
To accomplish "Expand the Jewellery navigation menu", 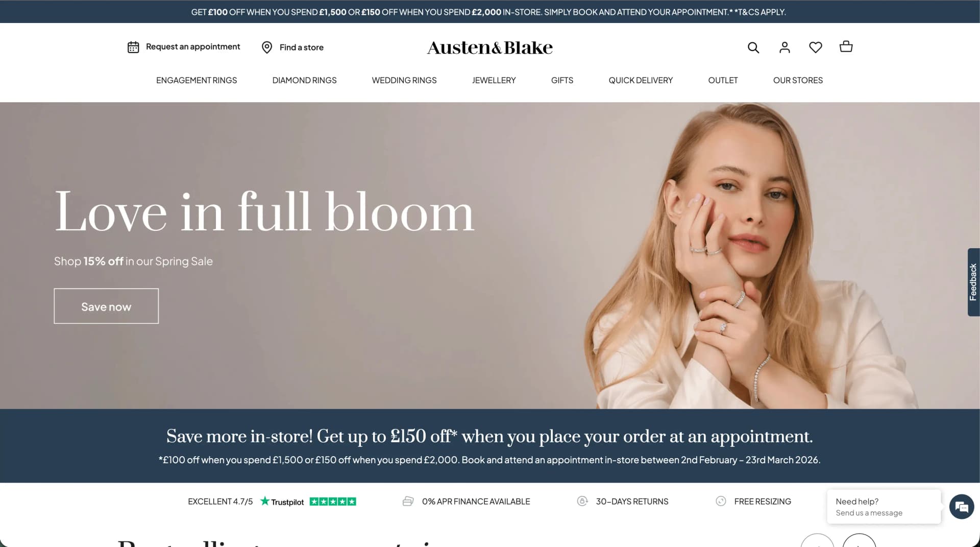I will tap(494, 80).
